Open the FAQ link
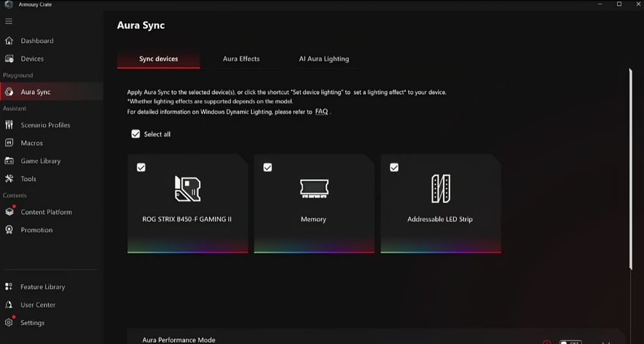 321,111
